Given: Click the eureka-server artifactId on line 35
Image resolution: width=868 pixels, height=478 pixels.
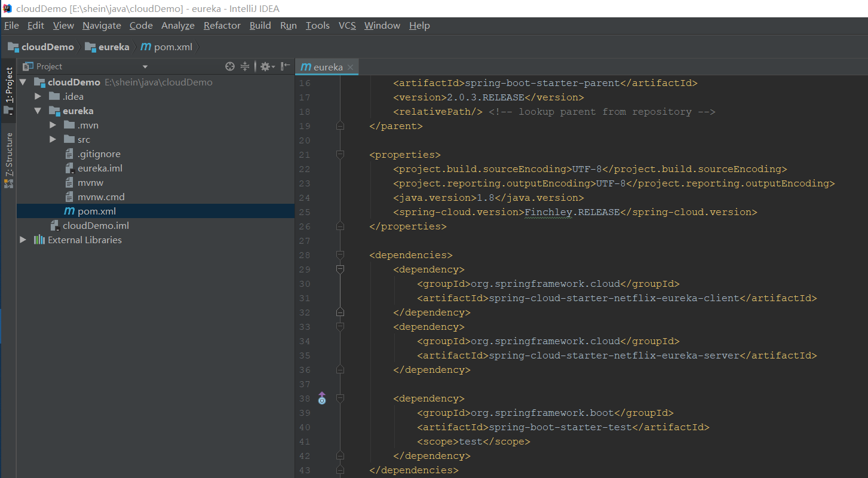Looking at the screenshot, I should (x=614, y=356).
